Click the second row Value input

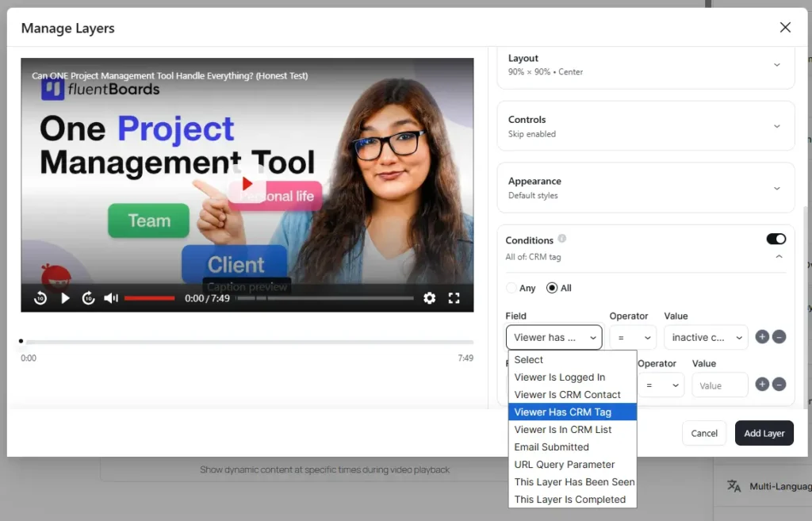click(x=720, y=385)
